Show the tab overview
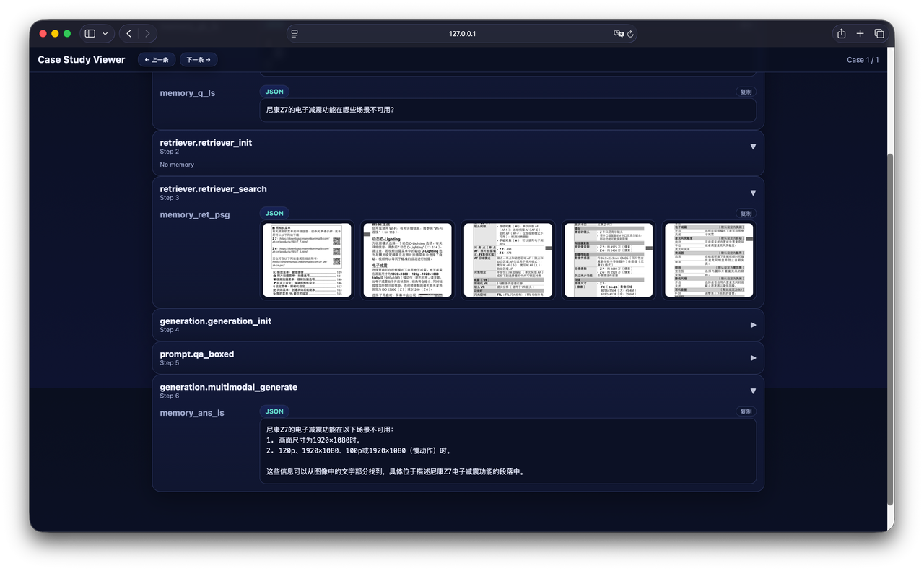 [x=879, y=33]
